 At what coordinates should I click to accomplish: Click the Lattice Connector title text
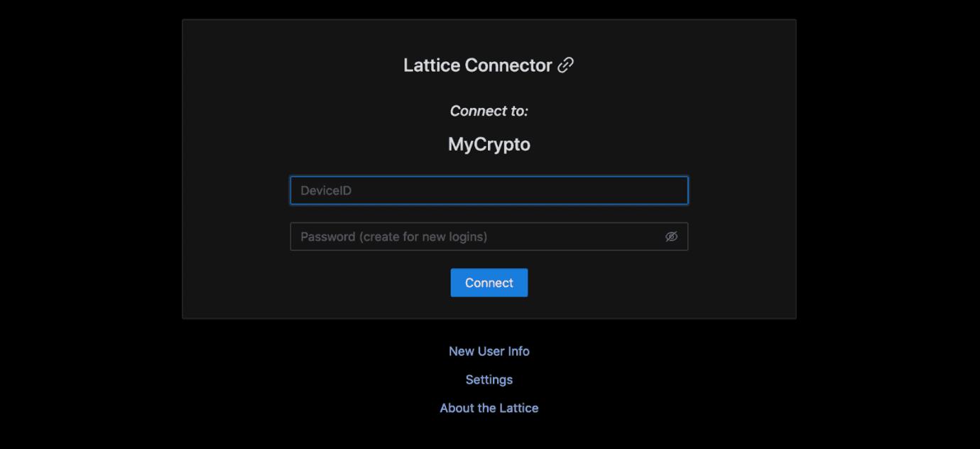tap(478, 65)
